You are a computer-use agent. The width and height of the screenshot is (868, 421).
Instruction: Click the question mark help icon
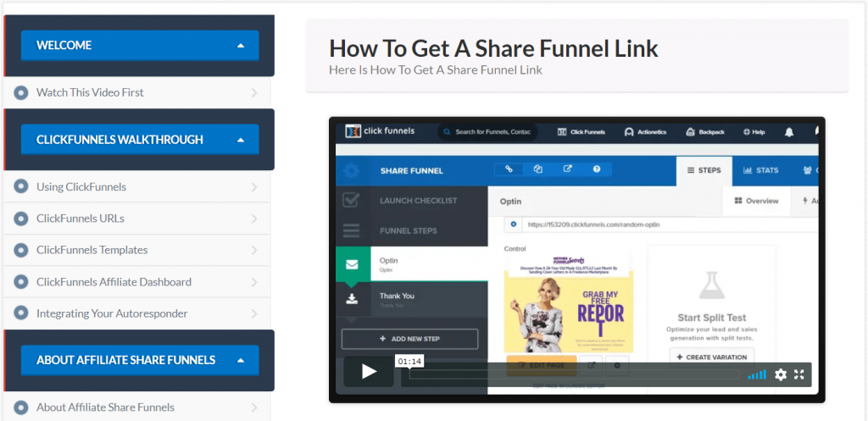pyautogui.click(x=597, y=169)
